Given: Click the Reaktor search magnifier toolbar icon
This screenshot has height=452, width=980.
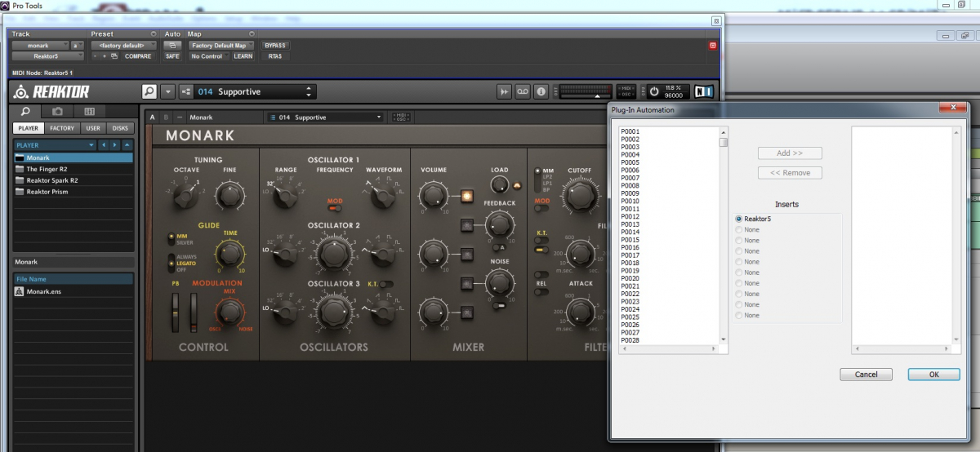Looking at the screenshot, I should click(x=149, y=92).
